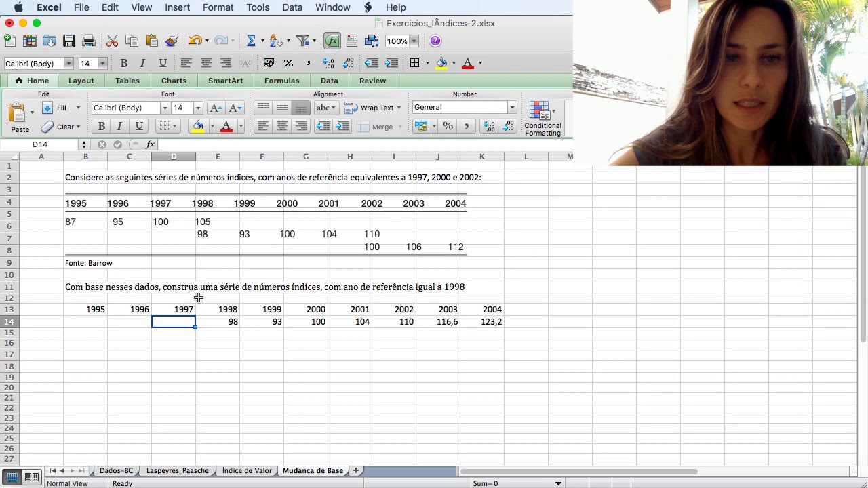Screen dimensions: 868x488
Task: Cut selection with the scissors icon
Action: [113, 41]
